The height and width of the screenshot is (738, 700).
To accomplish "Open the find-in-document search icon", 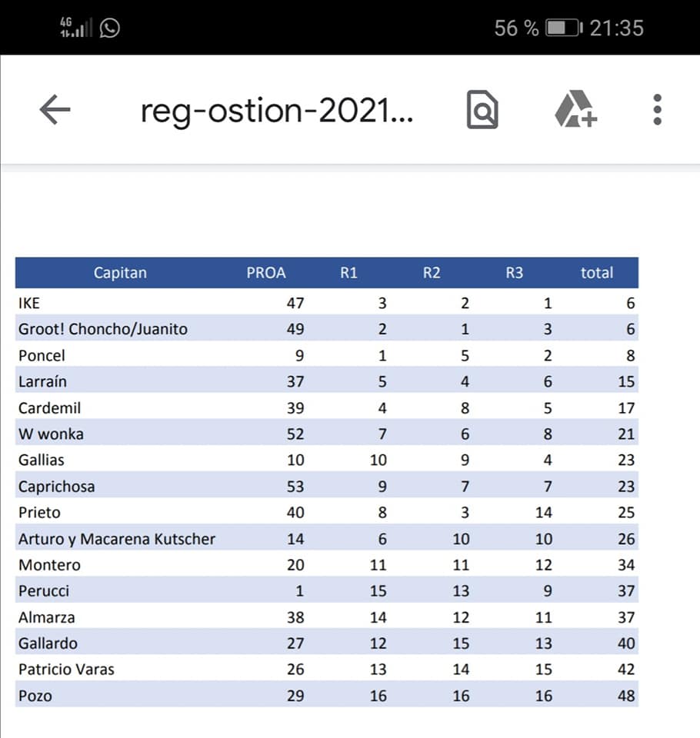I will [x=483, y=110].
